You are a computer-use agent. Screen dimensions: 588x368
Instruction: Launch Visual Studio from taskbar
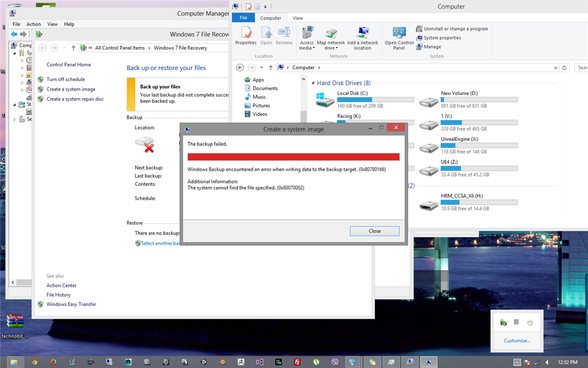click(260, 362)
